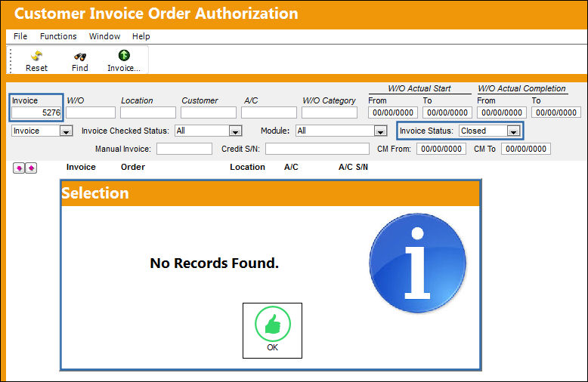The width and height of the screenshot is (588, 382).
Task: Click the W/O Actual Start From date field
Action: pyautogui.click(x=393, y=112)
